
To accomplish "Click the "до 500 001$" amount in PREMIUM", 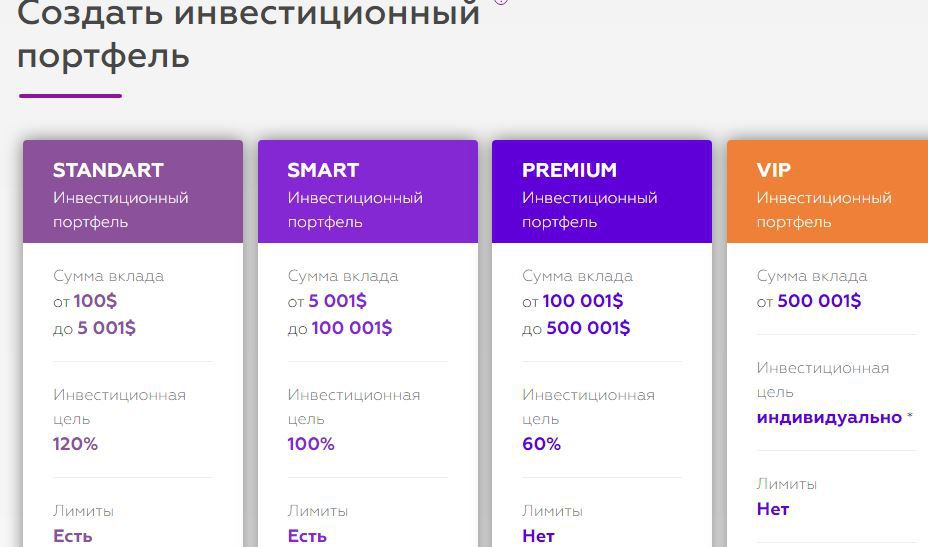I will point(576,328).
